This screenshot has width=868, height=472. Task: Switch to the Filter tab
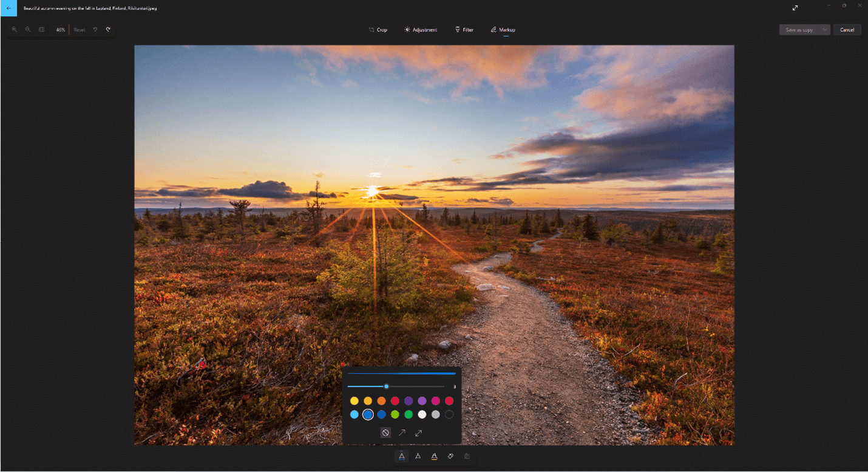(x=464, y=29)
